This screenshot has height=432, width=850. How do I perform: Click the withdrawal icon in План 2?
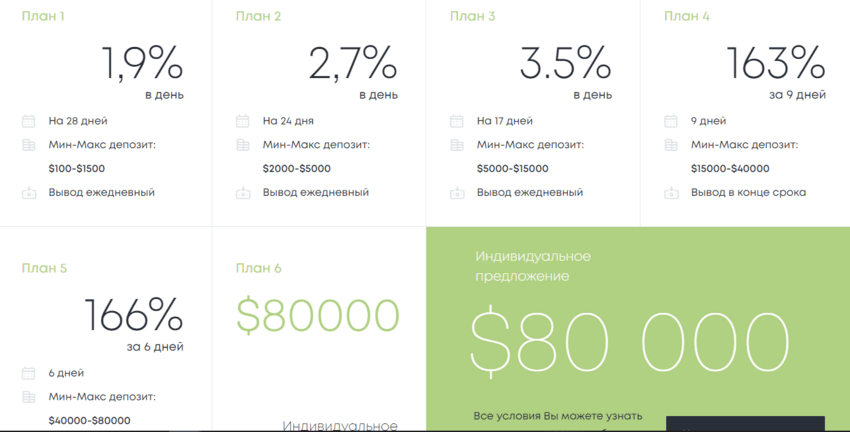click(242, 193)
